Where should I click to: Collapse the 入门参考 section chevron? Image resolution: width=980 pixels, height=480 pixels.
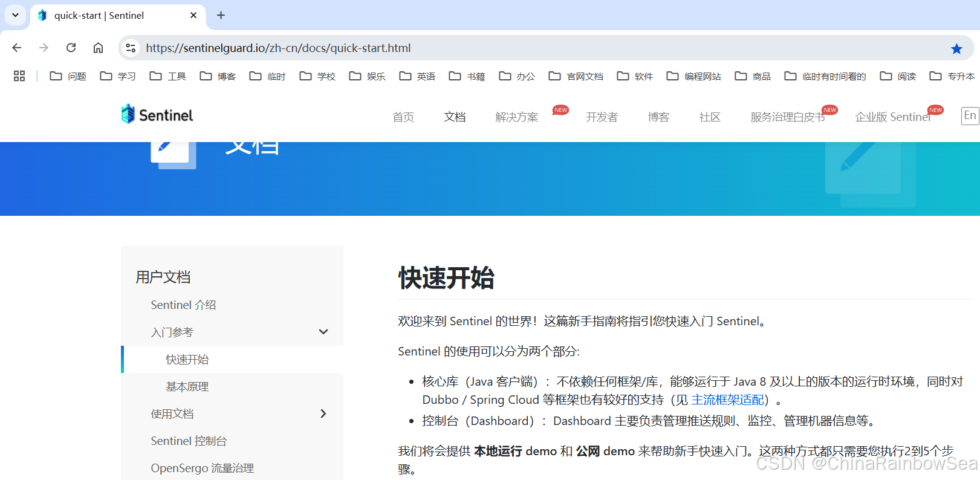pos(323,332)
